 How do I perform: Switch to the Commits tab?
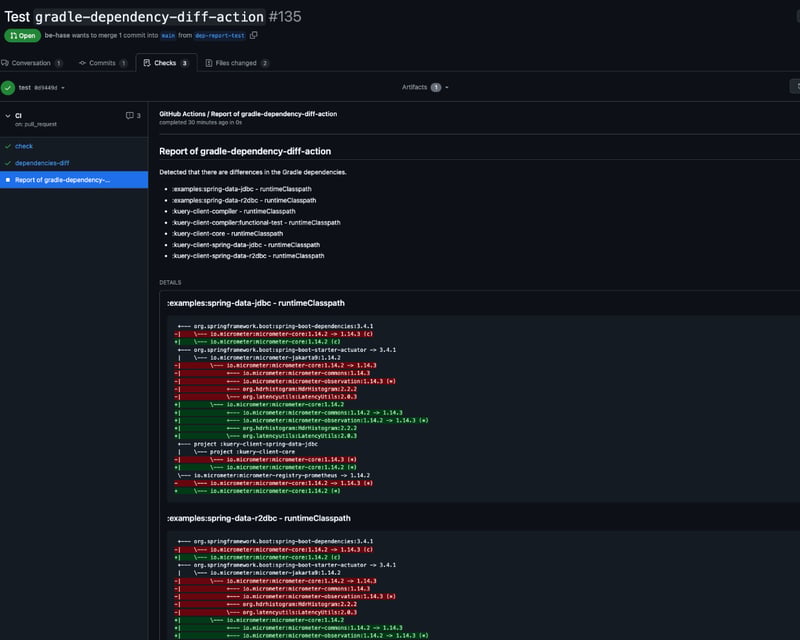click(x=103, y=63)
